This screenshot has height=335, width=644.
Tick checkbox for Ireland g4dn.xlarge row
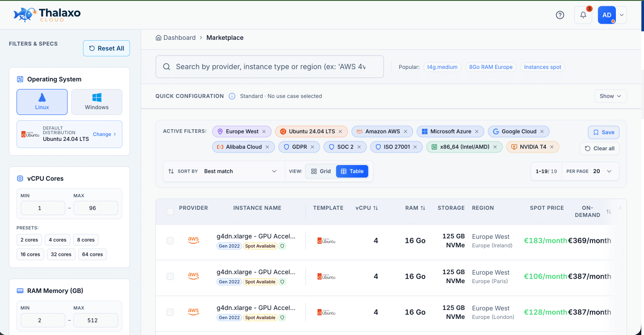click(x=170, y=241)
